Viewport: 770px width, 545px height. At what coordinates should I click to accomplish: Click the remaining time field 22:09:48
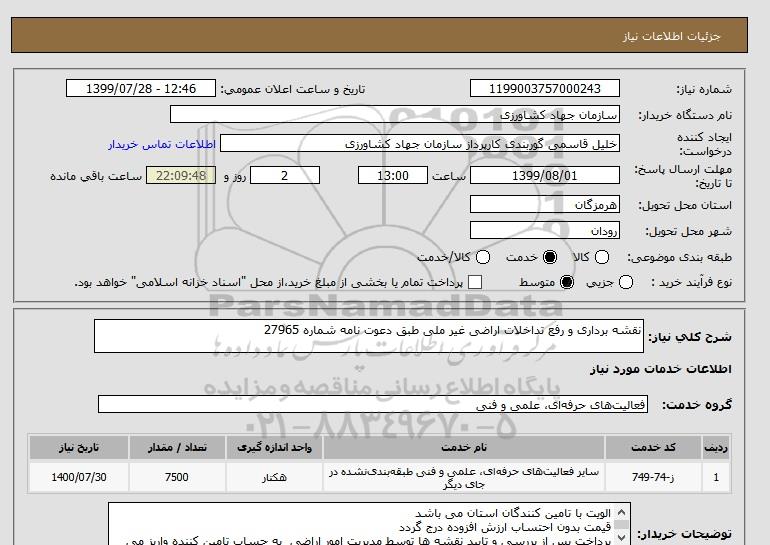[181, 175]
